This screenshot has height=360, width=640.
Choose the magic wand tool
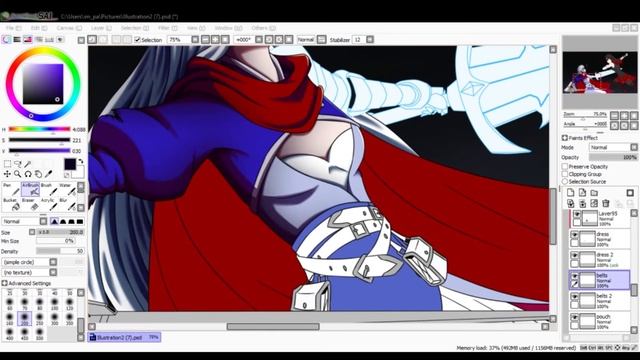tap(28, 164)
